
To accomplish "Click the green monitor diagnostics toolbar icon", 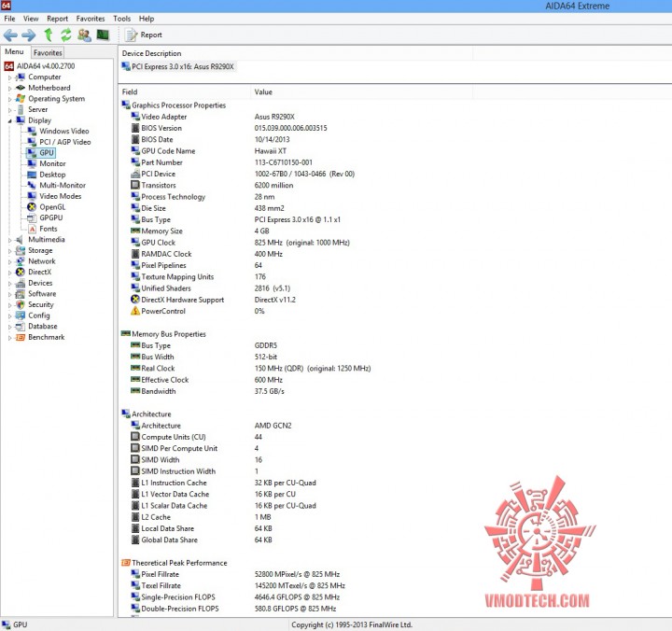I will [x=103, y=35].
